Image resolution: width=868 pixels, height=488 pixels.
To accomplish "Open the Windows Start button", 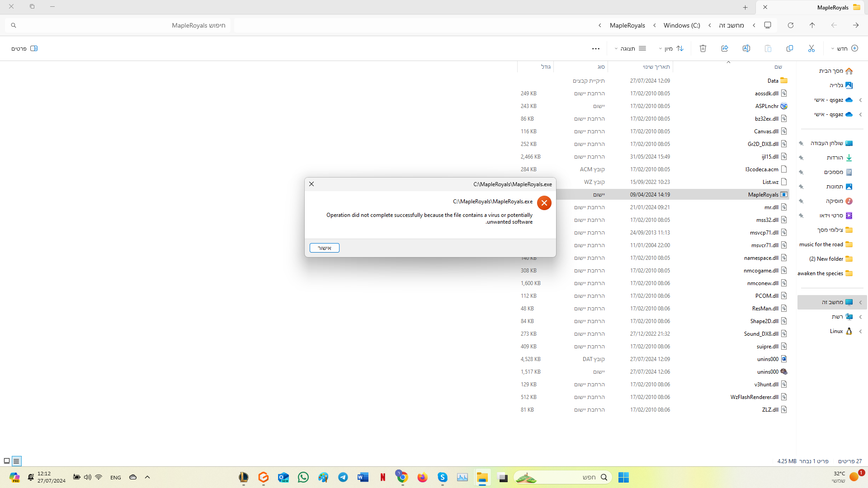I will tap(623, 477).
